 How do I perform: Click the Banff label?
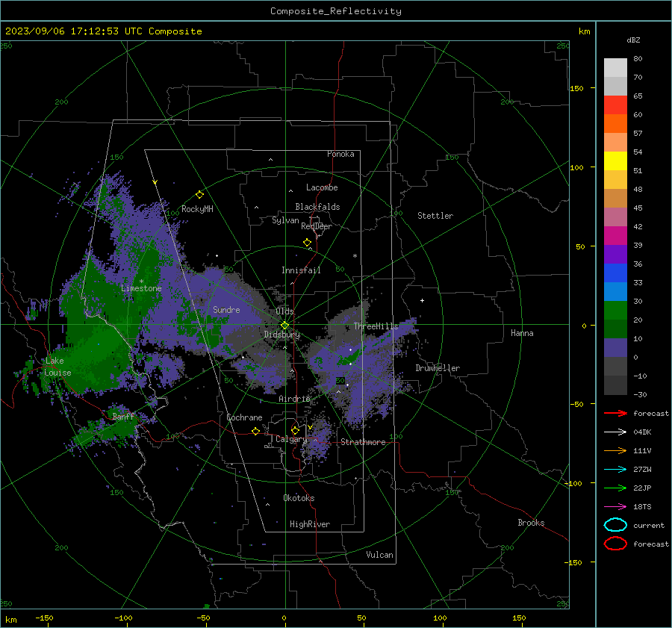(123, 416)
